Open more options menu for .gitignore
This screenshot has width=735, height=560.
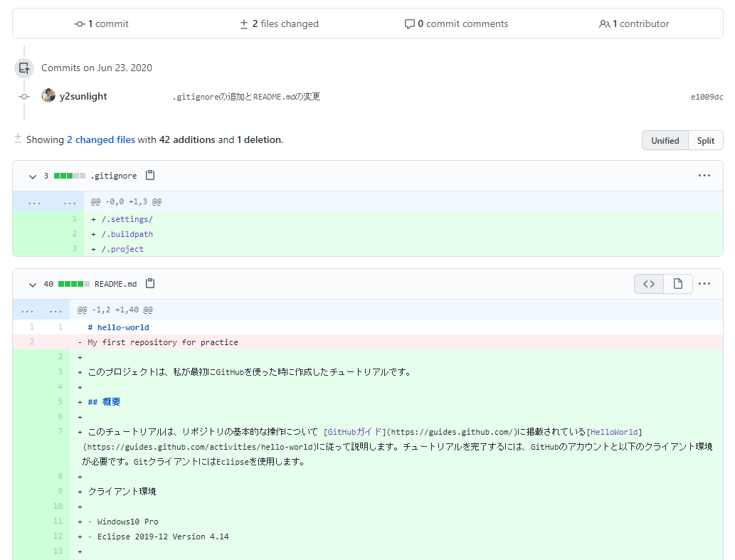point(704,175)
